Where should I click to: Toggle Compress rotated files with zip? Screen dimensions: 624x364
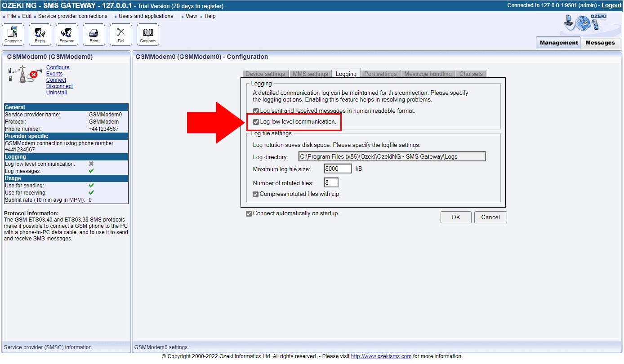(256, 194)
